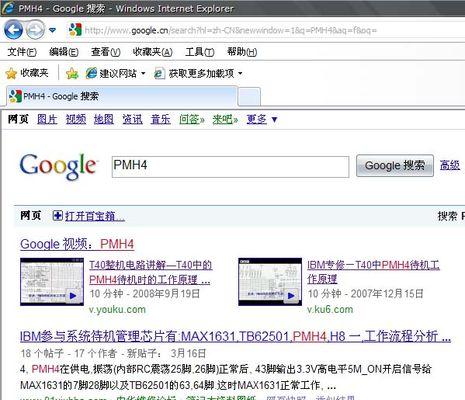Screen dimensions: 465x400
Task: Click 获取更多加载项 favorites bar item
Action: click(194, 73)
